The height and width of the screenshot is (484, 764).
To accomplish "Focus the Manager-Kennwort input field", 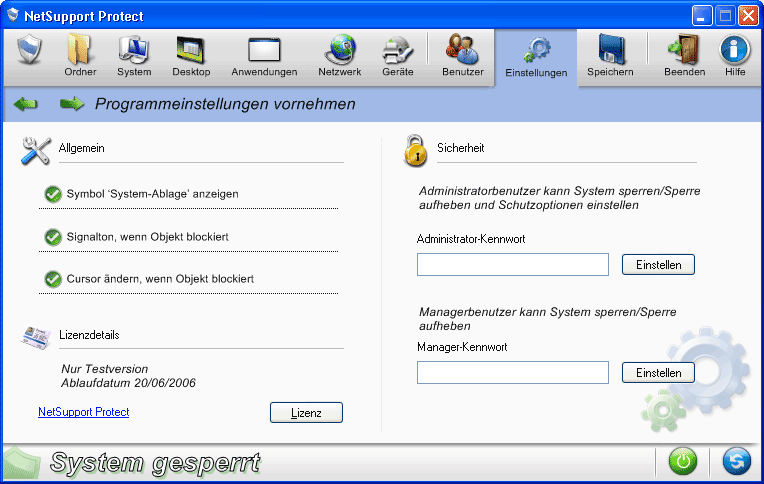I will pyautogui.click(x=513, y=372).
